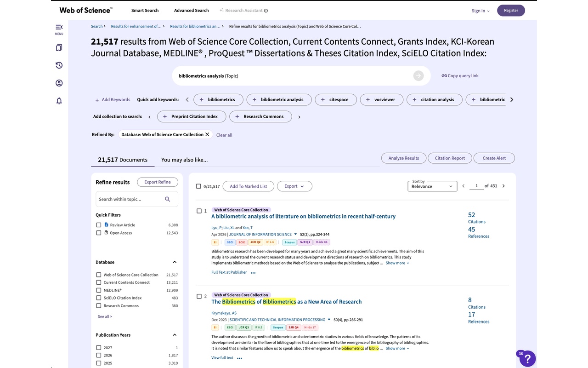The image size is (588, 368).
Task: Open the Marked List sidebar icon
Action: (x=59, y=48)
